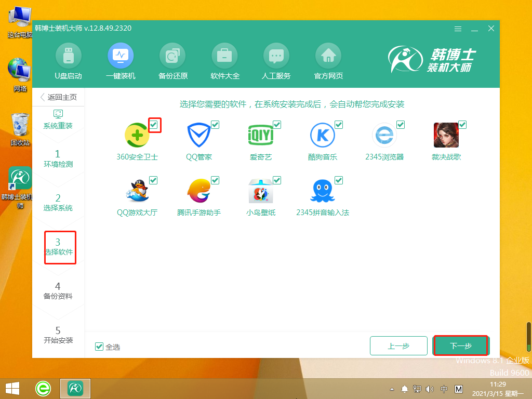The width and height of the screenshot is (532, 399).
Task: Open the 韩博士装机大师 taskbar icon
Action: pos(75,388)
